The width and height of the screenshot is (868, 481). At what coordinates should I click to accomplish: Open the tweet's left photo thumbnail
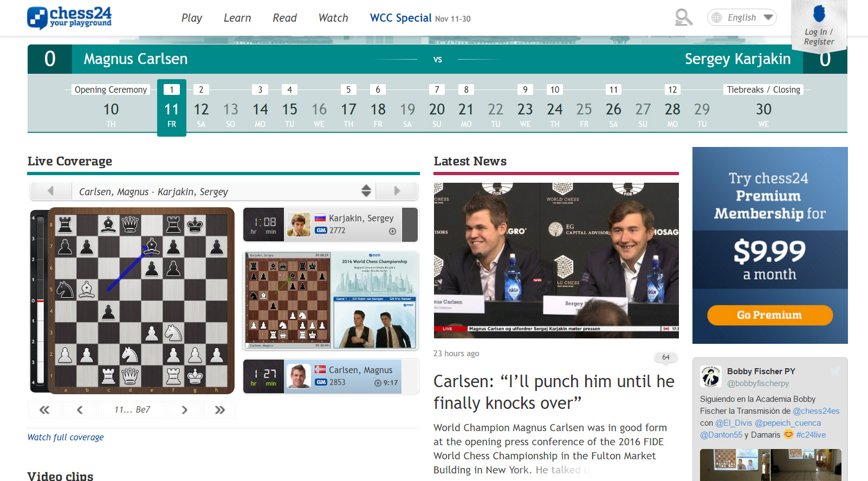click(x=734, y=465)
